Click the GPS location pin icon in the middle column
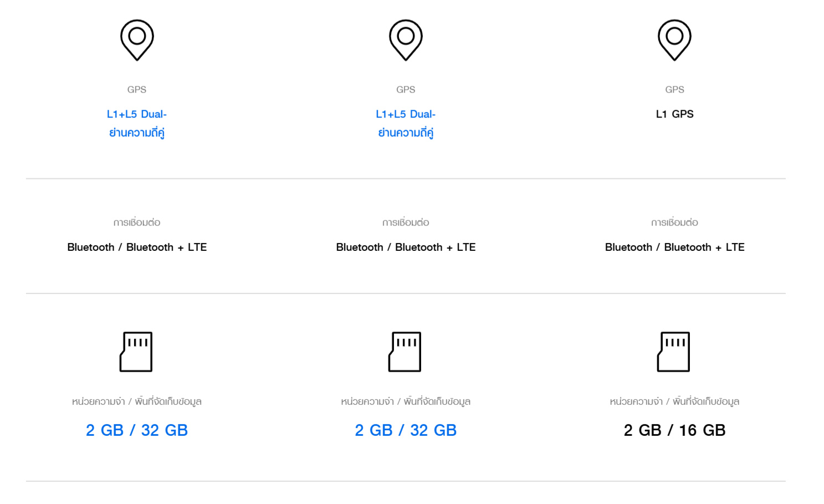The width and height of the screenshot is (824, 504). click(x=406, y=40)
